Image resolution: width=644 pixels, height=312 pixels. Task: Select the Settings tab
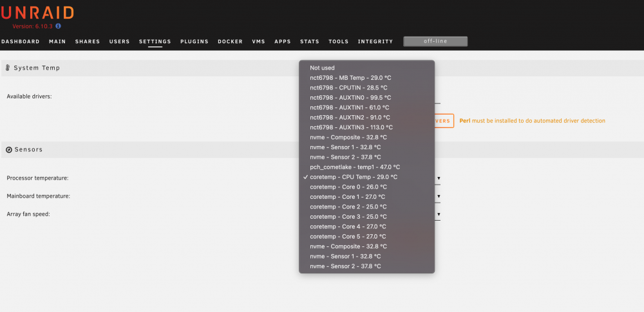point(155,41)
